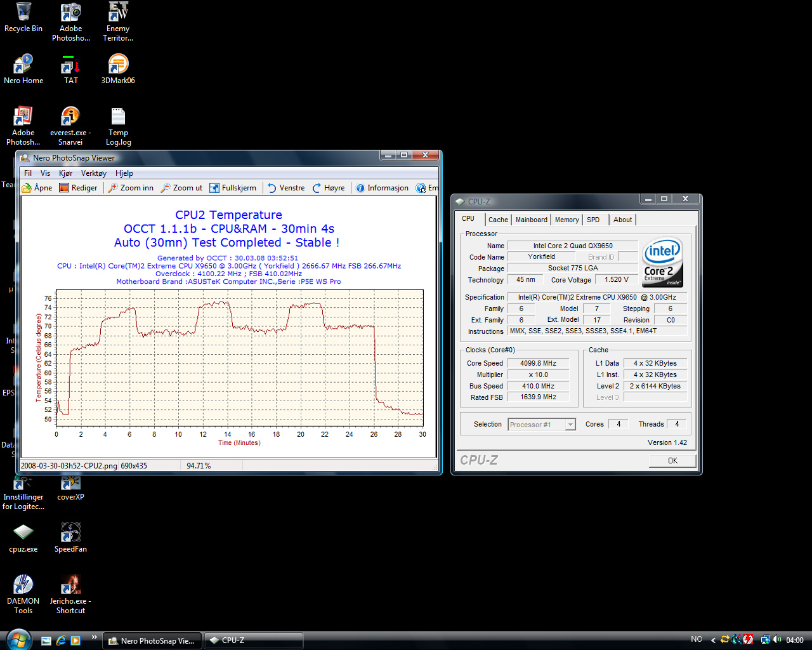Switch to Nero PhotoSnap taskbar button

(152, 640)
